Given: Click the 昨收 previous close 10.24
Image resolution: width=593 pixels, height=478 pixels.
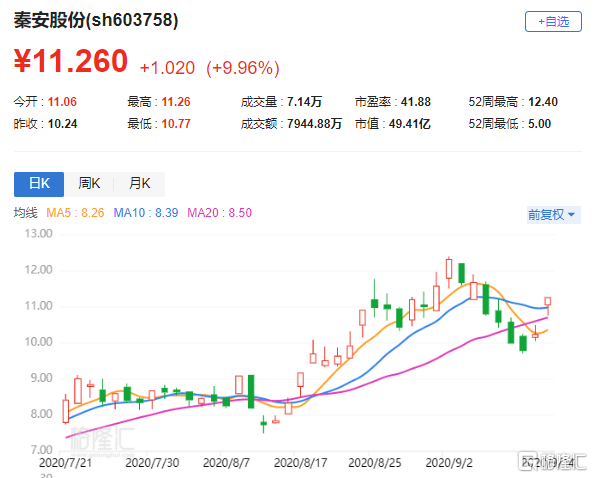Looking at the screenshot, I should coord(62,124).
